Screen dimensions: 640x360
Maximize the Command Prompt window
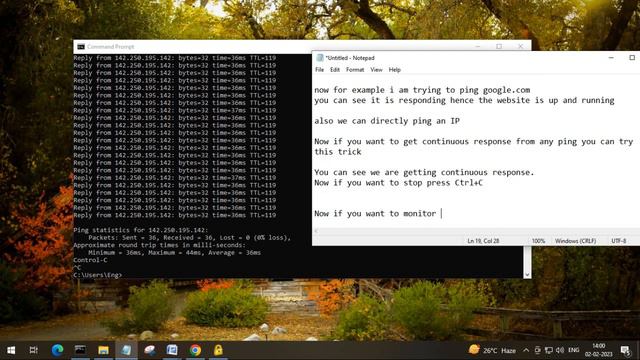click(x=499, y=46)
